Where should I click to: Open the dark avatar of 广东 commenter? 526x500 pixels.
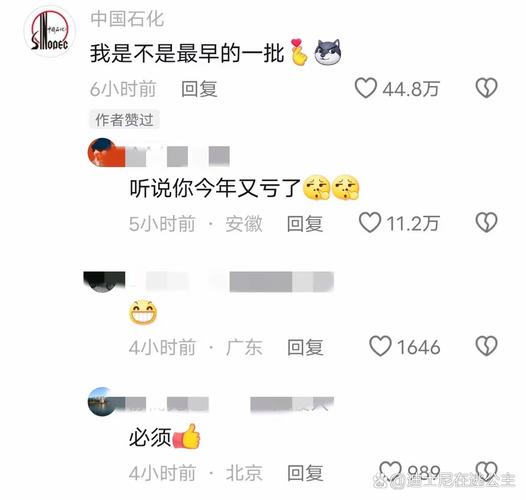coord(104,282)
